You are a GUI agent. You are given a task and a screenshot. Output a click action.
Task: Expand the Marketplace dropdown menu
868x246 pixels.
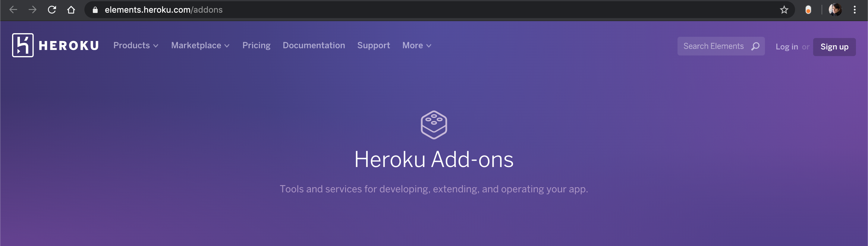pos(200,46)
